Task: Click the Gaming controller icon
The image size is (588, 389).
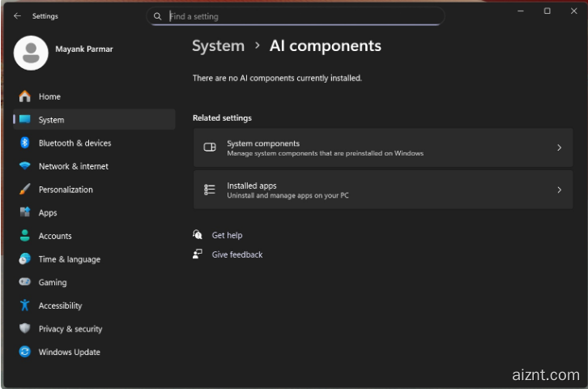Action: (24, 282)
